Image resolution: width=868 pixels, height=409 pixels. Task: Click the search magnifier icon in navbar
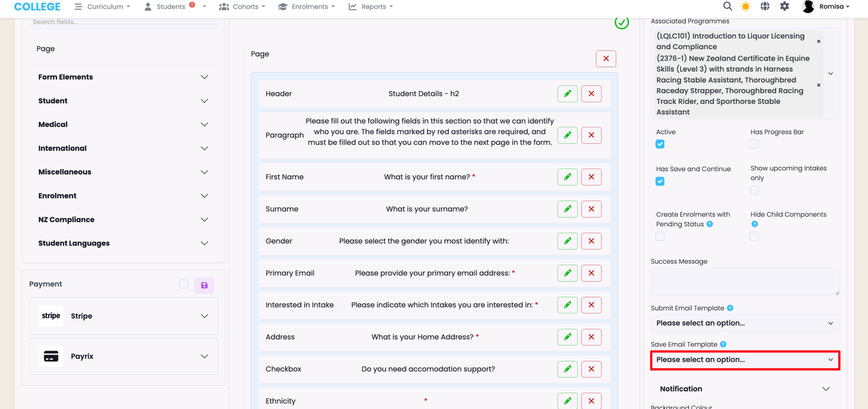(x=727, y=6)
